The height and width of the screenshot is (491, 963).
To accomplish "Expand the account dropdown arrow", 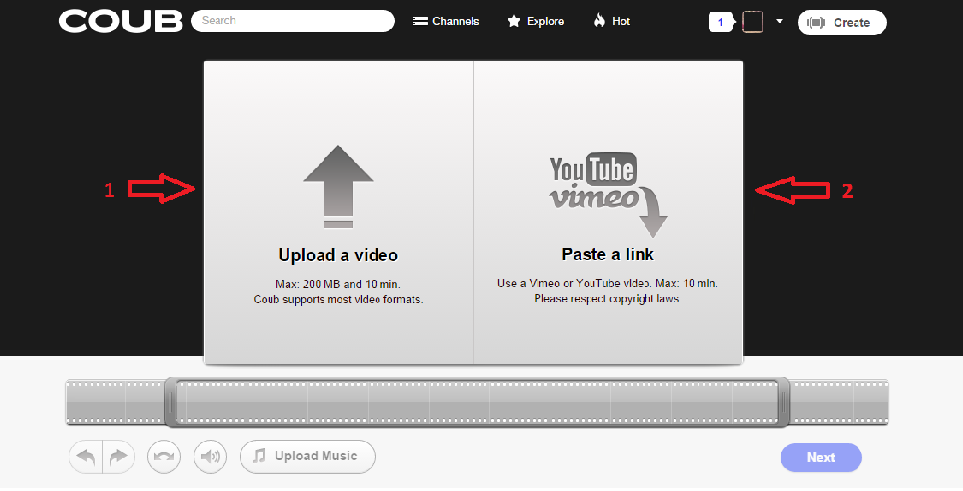I will point(779,22).
